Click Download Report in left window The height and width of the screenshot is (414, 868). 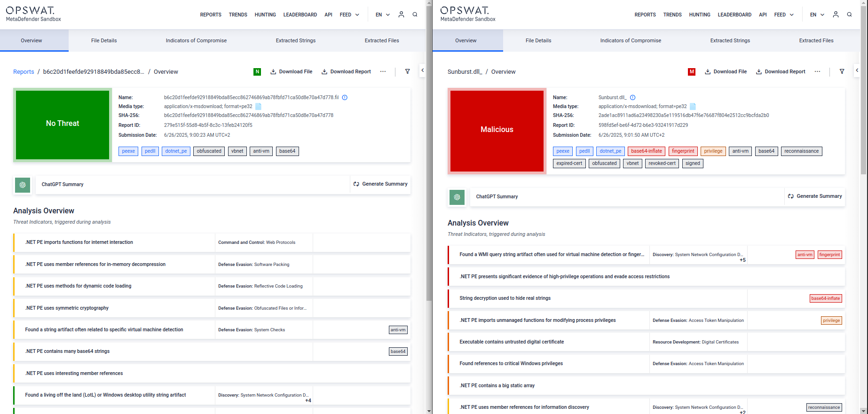346,71
